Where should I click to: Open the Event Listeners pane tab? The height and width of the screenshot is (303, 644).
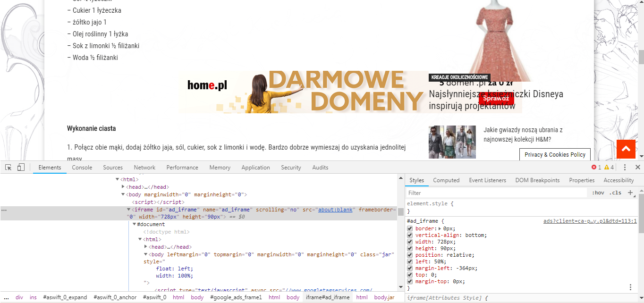pos(487,180)
